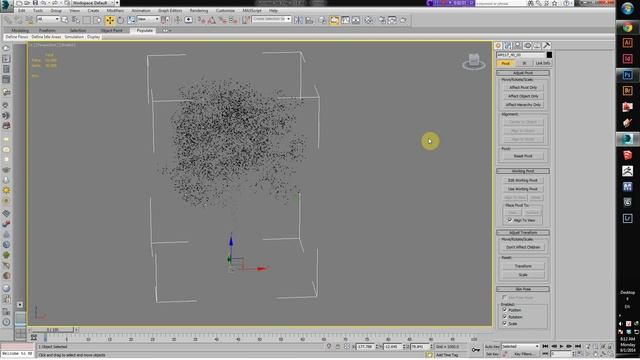Click the Link Info button in the Hierarchy panel

tap(542, 63)
